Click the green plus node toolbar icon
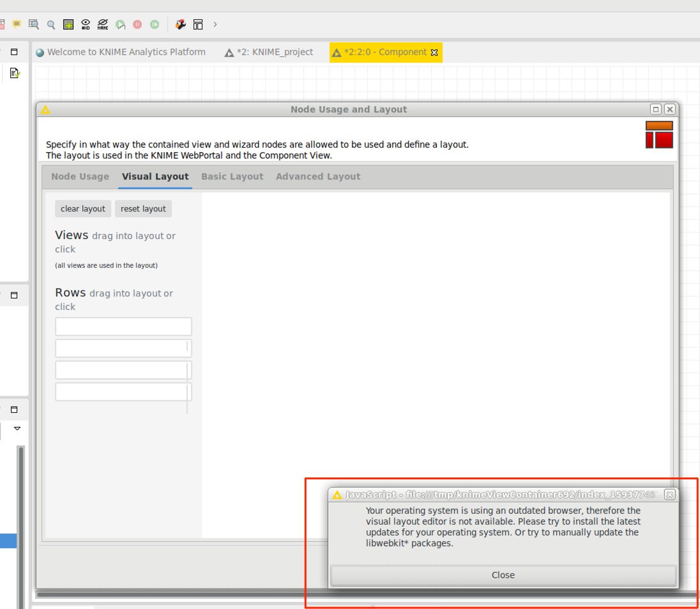 tap(68, 24)
